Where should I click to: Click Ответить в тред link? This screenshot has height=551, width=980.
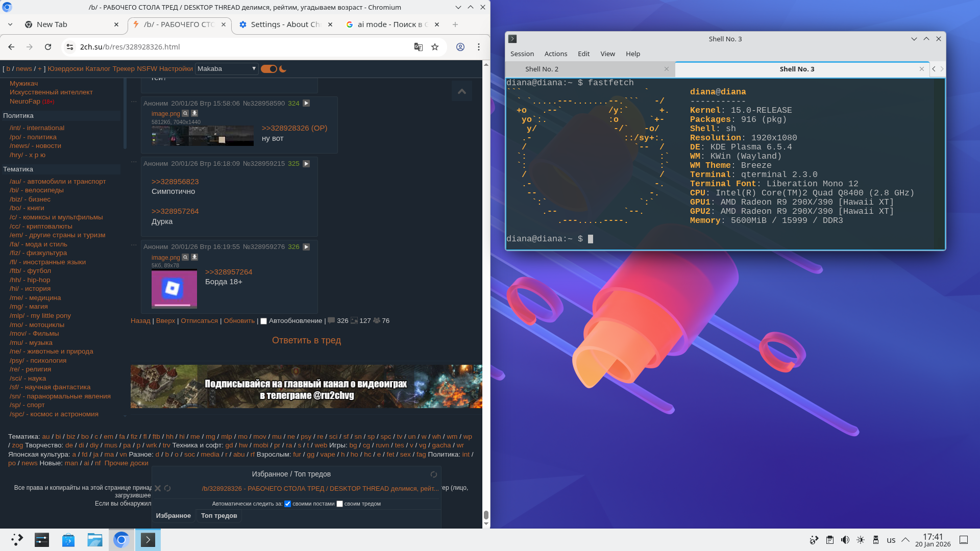pyautogui.click(x=306, y=340)
